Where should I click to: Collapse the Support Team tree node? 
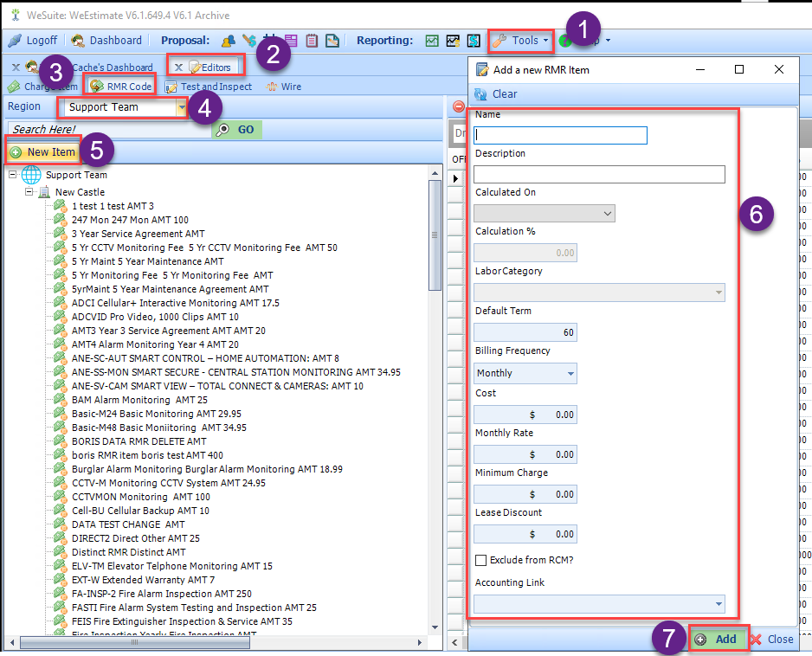point(12,175)
